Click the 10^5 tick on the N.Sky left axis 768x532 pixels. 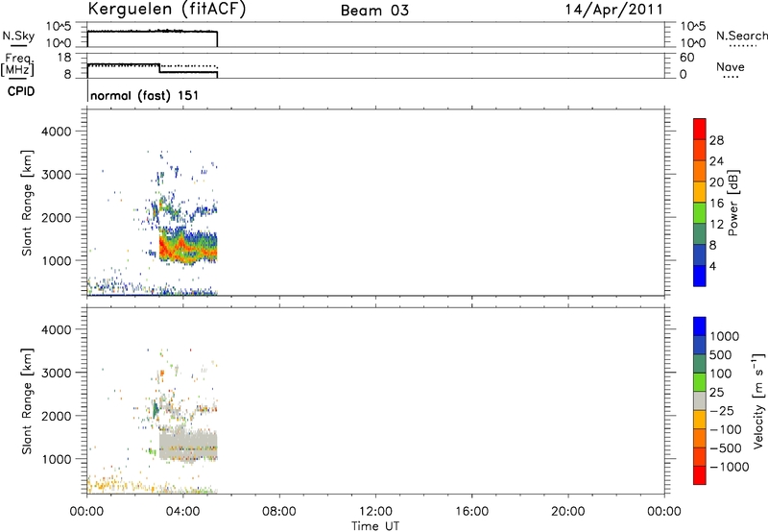[x=59, y=27]
